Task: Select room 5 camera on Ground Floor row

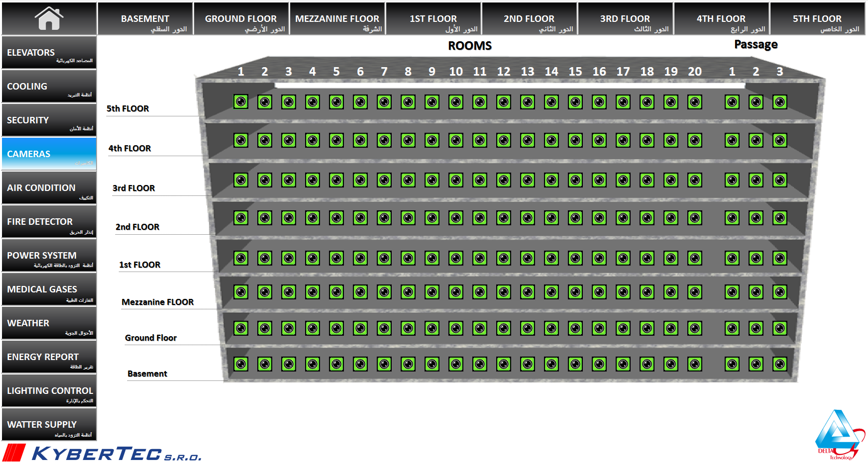Action: [x=336, y=328]
